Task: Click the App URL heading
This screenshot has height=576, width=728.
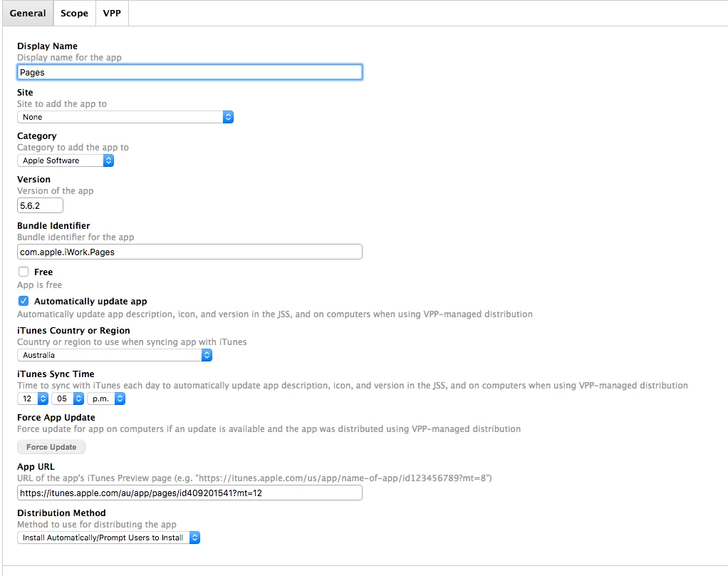Action: 36,467
